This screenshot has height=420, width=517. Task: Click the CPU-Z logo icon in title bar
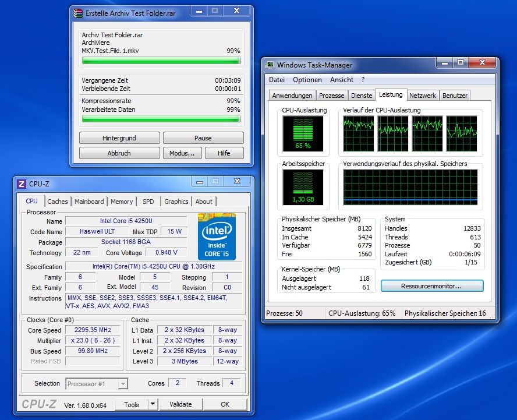(x=22, y=183)
